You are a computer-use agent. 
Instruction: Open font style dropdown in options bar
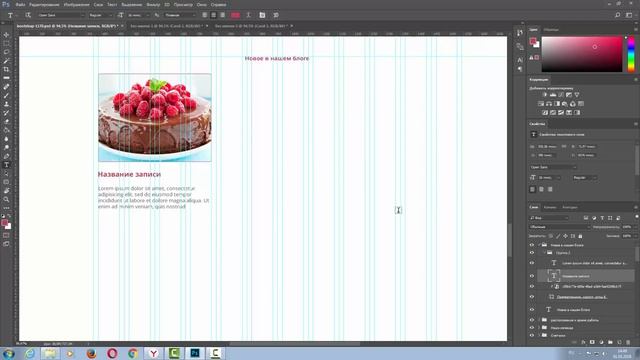click(100, 15)
